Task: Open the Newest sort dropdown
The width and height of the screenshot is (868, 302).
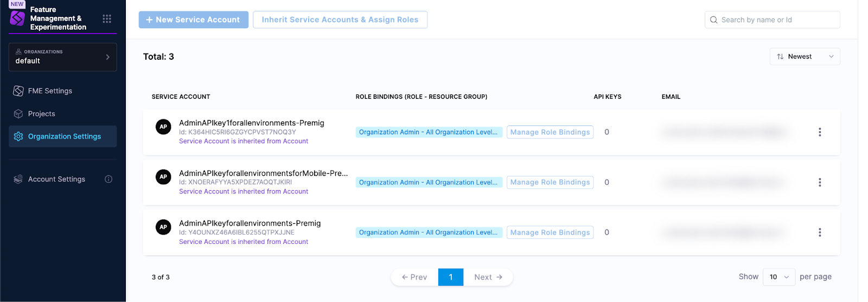Action: click(x=805, y=56)
